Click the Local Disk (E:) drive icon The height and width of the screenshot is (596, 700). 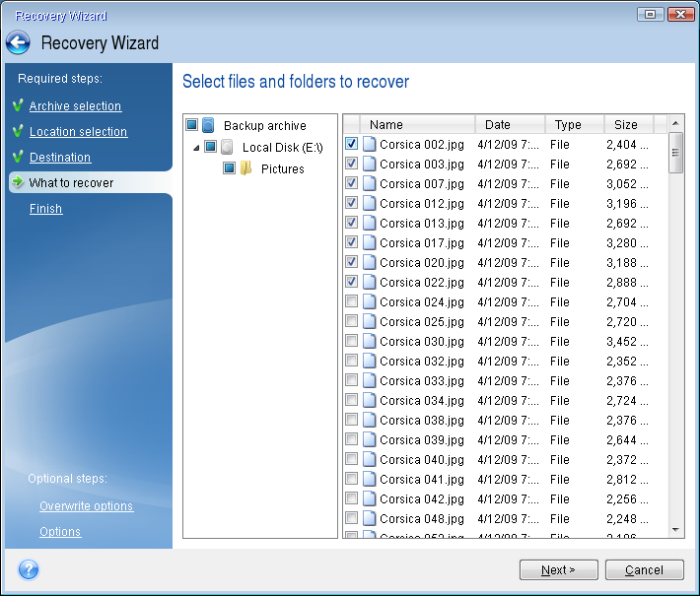coord(227,147)
